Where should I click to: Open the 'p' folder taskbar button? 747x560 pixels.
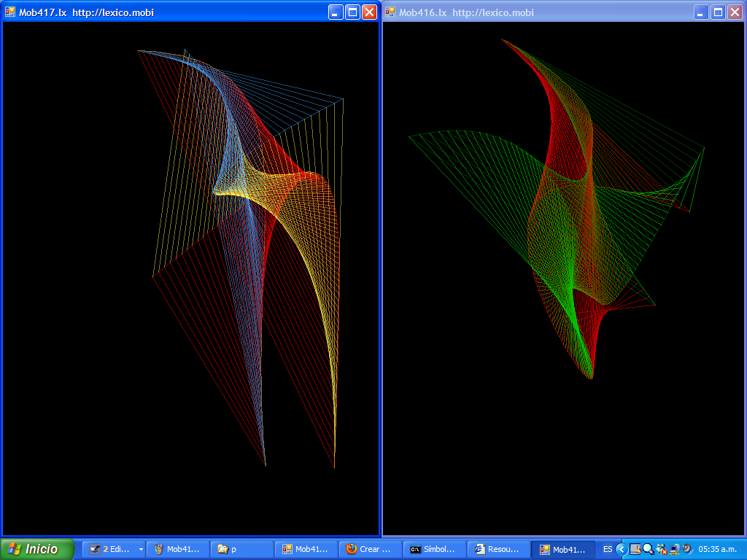click(241, 549)
